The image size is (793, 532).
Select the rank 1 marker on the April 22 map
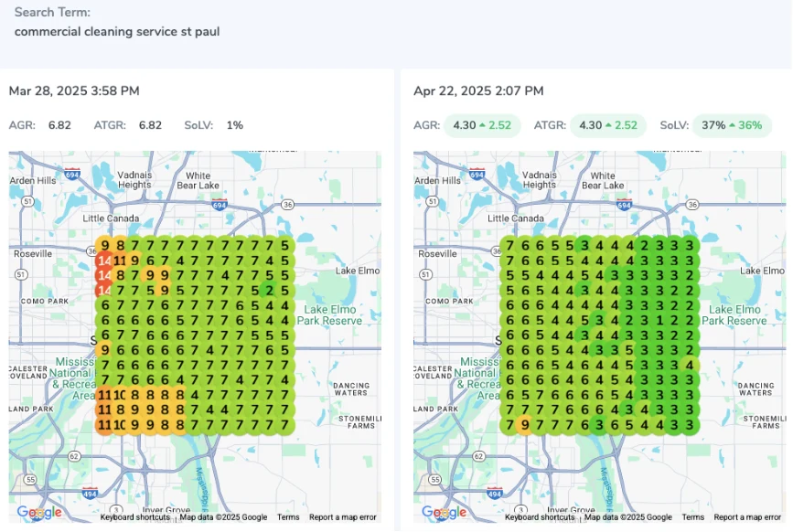(659, 320)
